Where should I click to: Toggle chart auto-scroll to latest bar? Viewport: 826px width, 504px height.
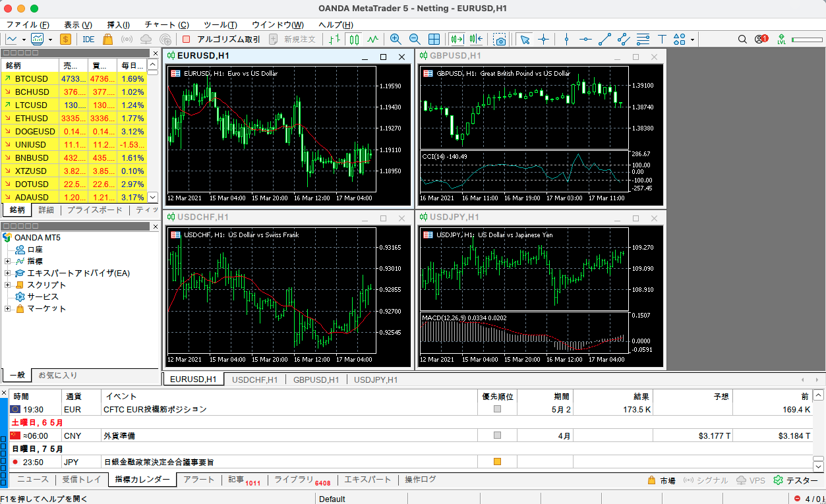click(457, 40)
